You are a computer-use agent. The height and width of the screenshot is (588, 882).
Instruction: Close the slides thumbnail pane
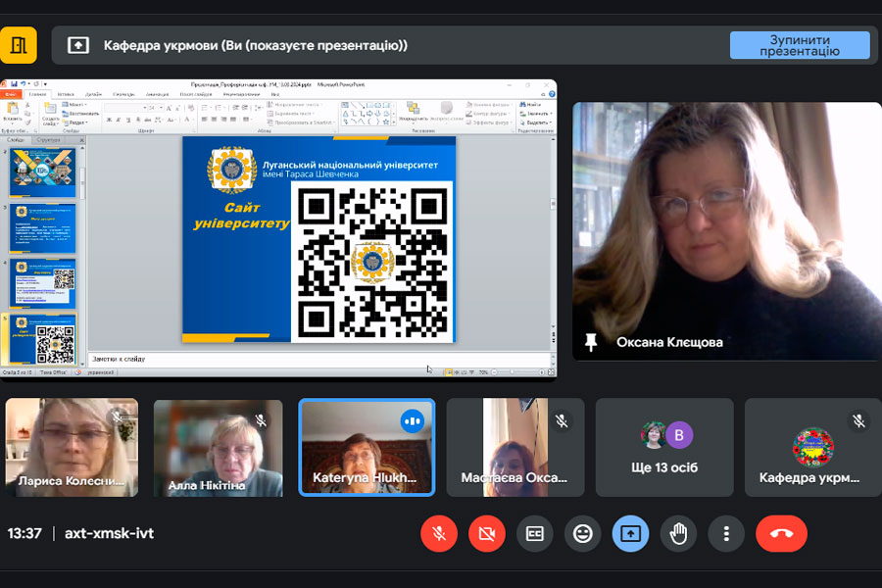coord(81,140)
